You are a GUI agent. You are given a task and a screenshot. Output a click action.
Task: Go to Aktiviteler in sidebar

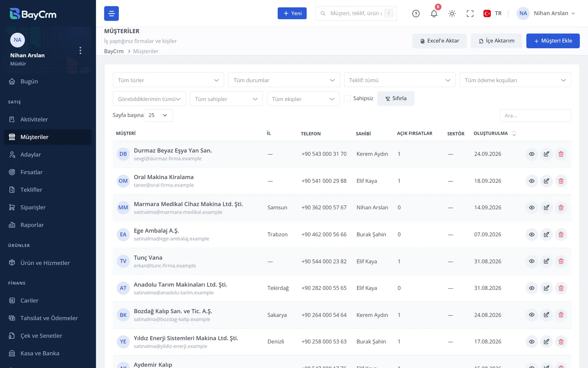[x=48, y=119]
